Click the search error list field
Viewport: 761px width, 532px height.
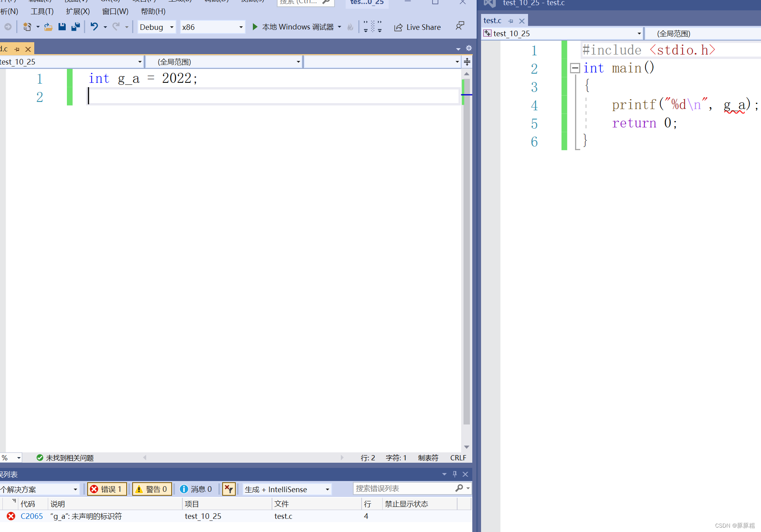point(404,488)
